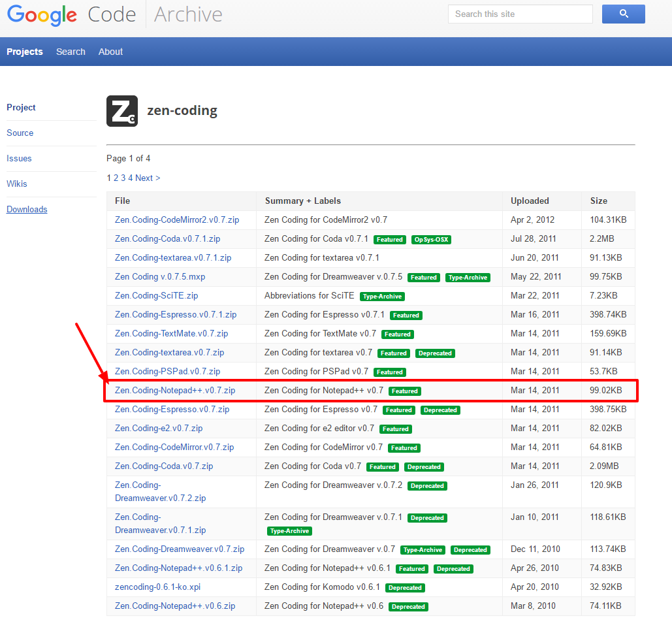672x633 pixels.
Task: Click the Next > pagination link
Action: coord(148,178)
